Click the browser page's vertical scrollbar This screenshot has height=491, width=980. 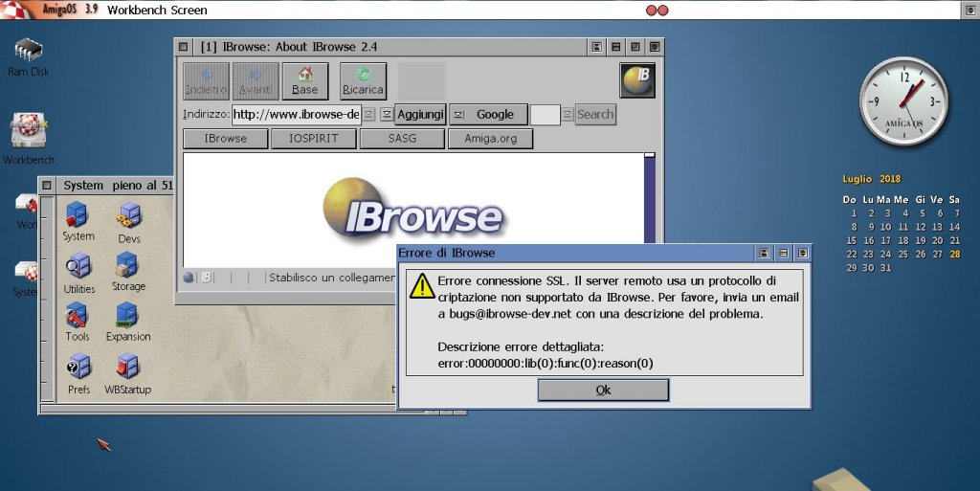(x=650, y=201)
